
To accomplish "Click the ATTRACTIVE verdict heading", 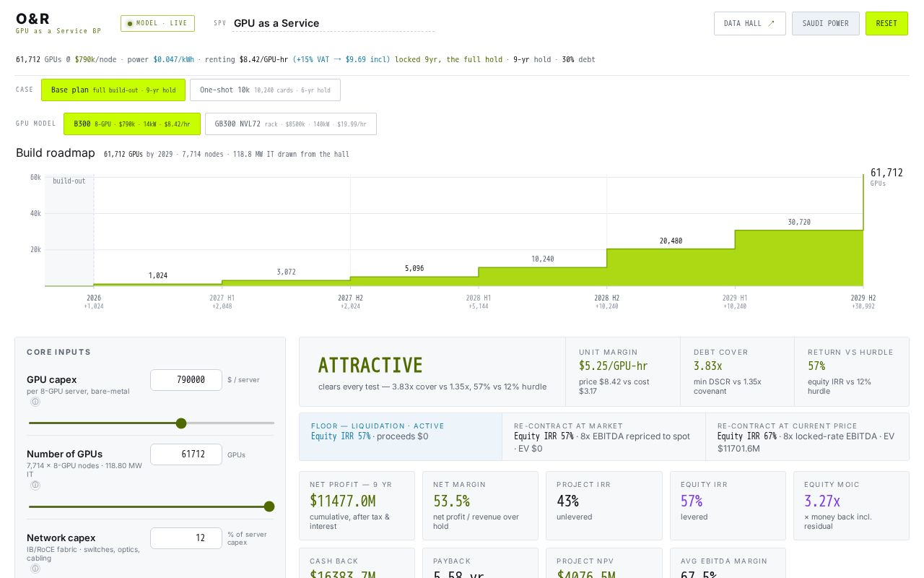I will [x=370, y=365].
